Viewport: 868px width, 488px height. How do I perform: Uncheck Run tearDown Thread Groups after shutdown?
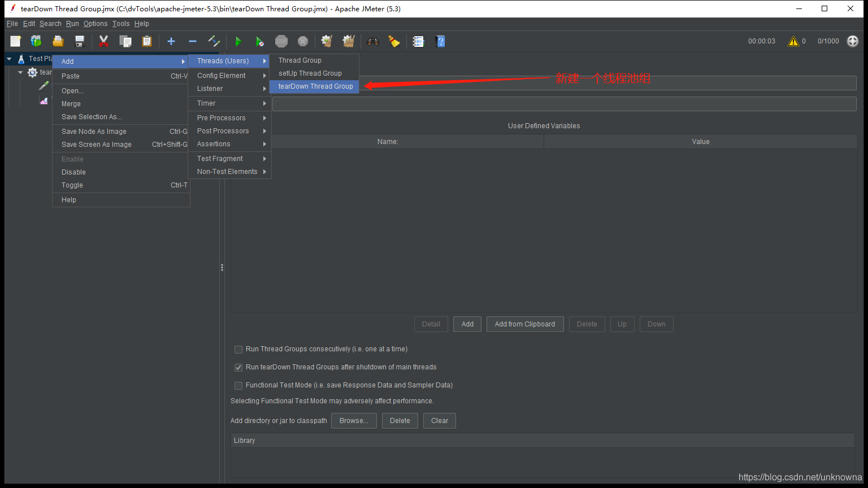(238, 368)
